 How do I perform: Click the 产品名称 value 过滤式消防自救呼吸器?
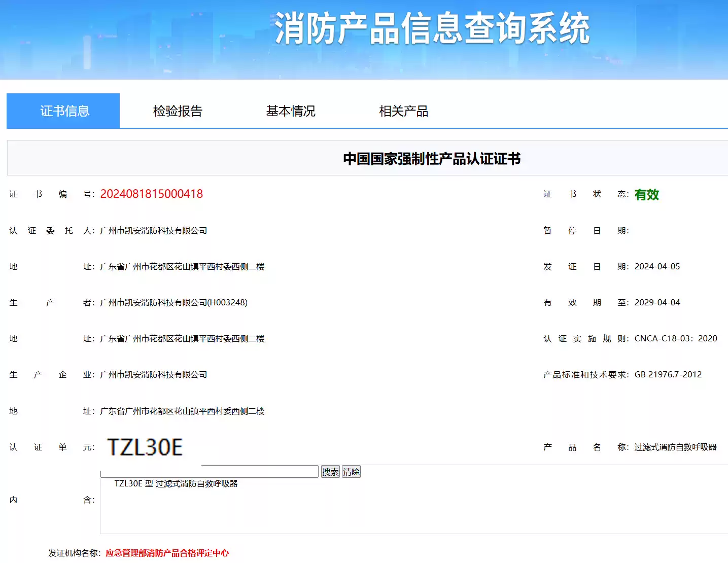[x=675, y=447]
